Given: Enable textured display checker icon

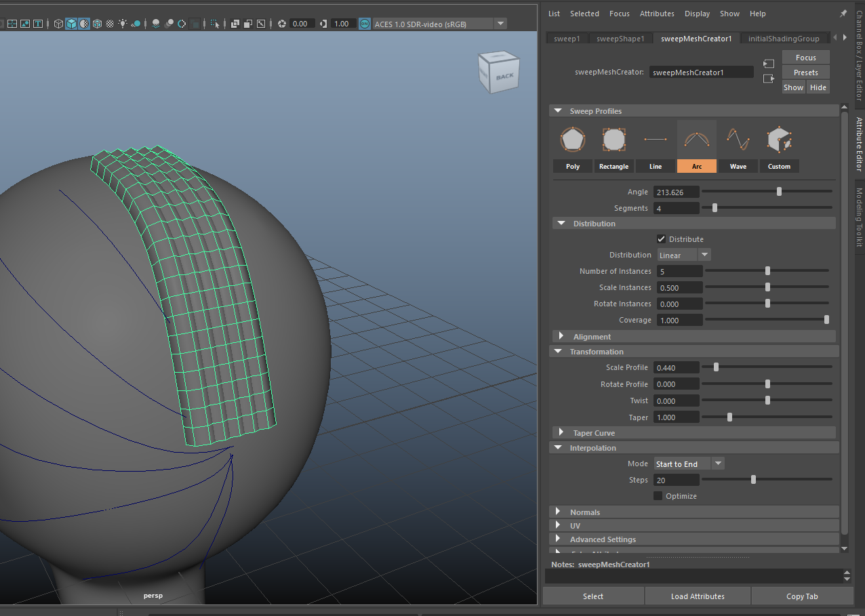Looking at the screenshot, I should click(110, 24).
